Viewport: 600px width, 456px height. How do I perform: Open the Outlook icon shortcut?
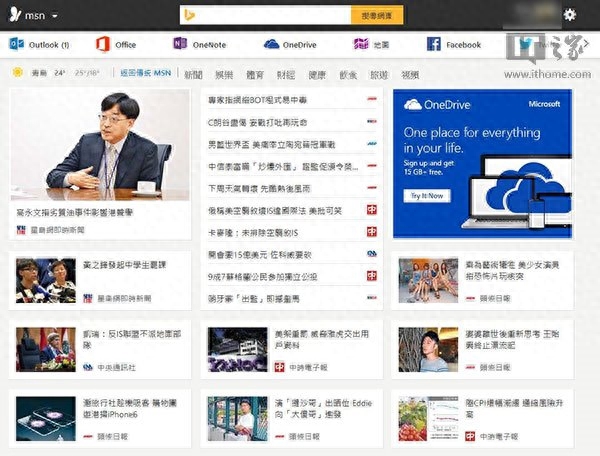[16, 44]
